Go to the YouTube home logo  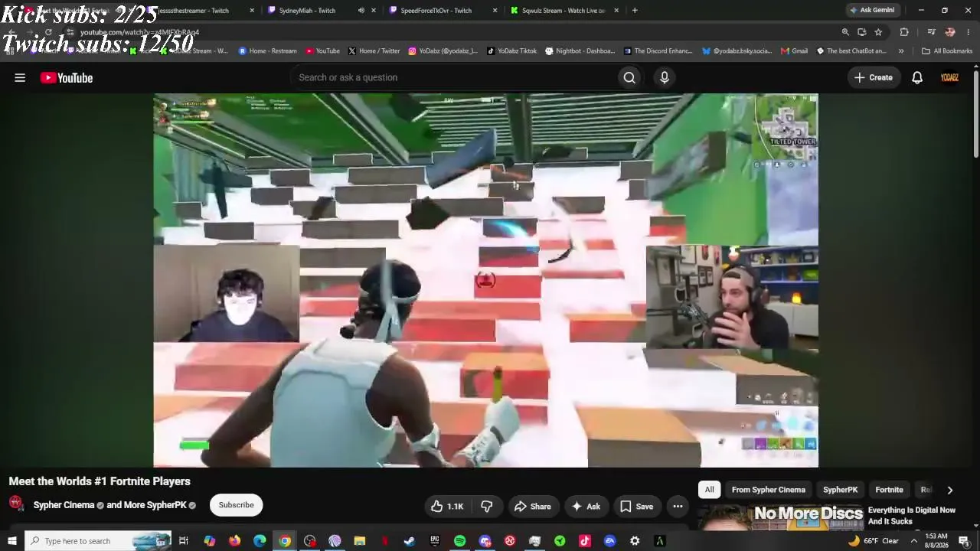tap(67, 77)
